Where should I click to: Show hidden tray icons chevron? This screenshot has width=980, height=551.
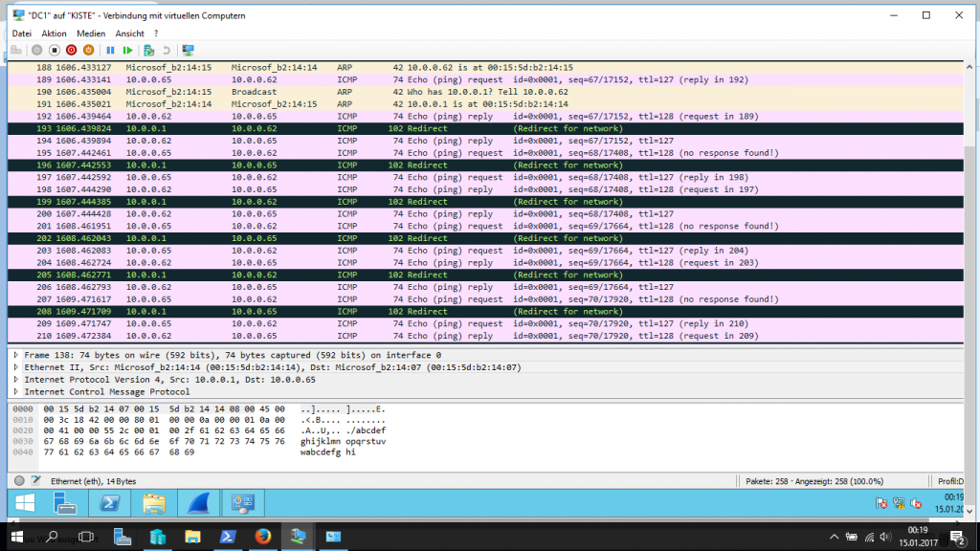[x=834, y=537]
